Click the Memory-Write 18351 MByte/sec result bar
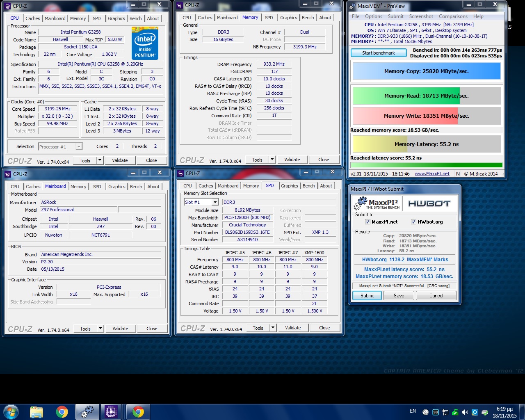 coord(427,116)
